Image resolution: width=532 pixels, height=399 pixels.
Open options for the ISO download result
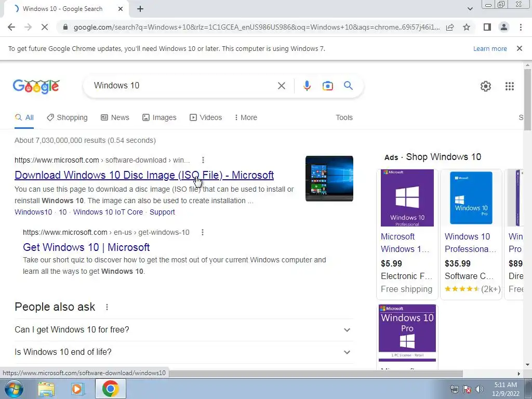tap(203, 160)
